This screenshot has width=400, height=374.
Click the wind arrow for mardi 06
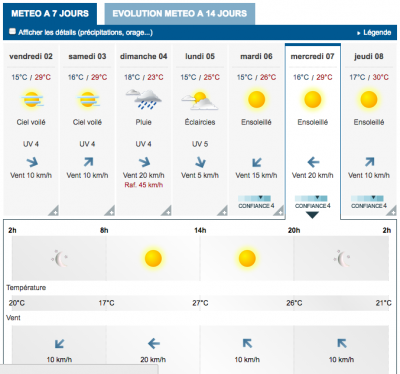tap(257, 162)
